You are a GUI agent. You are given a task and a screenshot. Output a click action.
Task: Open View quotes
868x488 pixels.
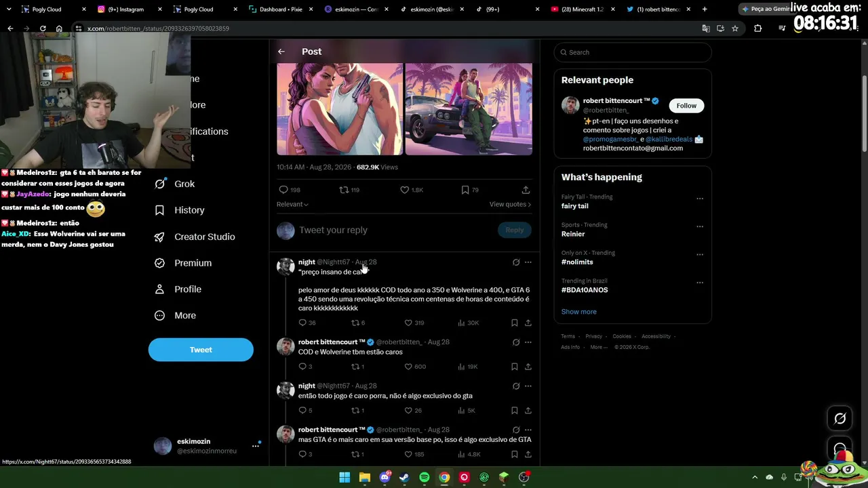pos(510,204)
